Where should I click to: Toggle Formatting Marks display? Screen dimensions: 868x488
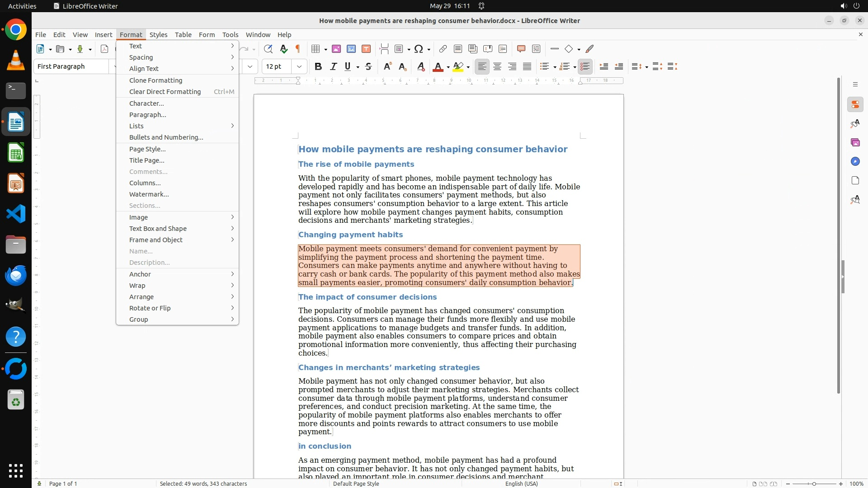(298, 49)
